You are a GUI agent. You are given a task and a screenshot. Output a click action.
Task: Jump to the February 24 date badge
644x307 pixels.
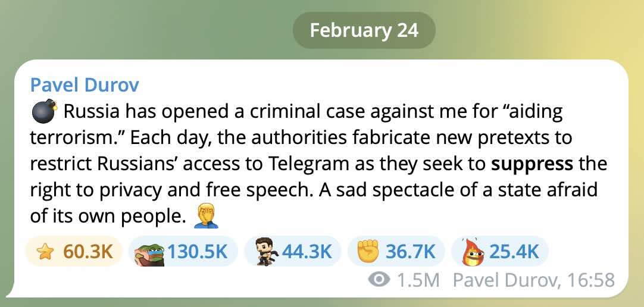click(x=364, y=30)
